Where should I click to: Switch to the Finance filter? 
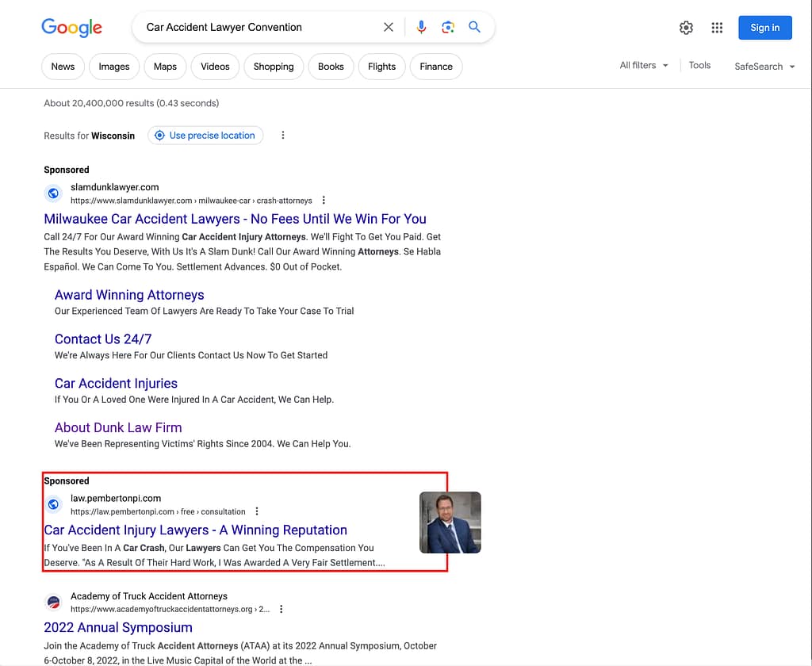436,67
